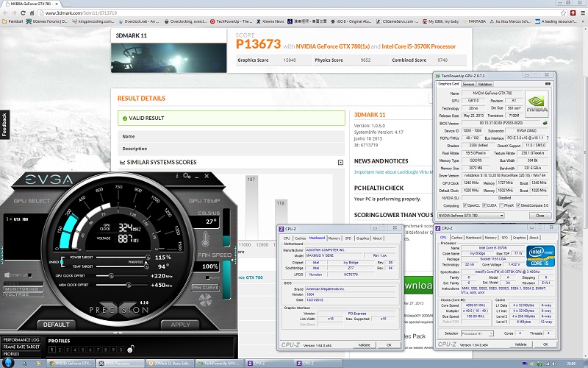Click the Prioritize arrow on Temp Target
588x368 pixels.
[x=146, y=262]
